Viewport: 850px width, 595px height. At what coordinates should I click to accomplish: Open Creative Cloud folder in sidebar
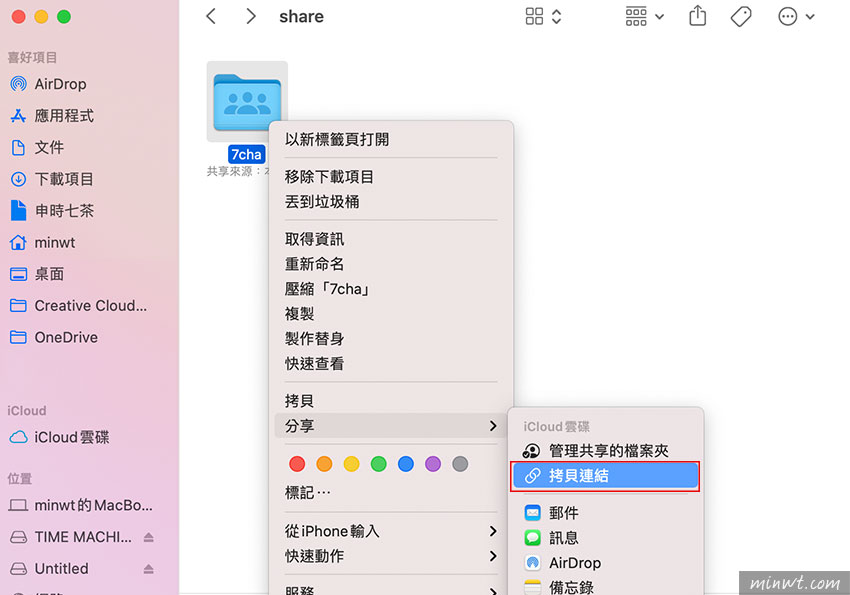pos(89,306)
